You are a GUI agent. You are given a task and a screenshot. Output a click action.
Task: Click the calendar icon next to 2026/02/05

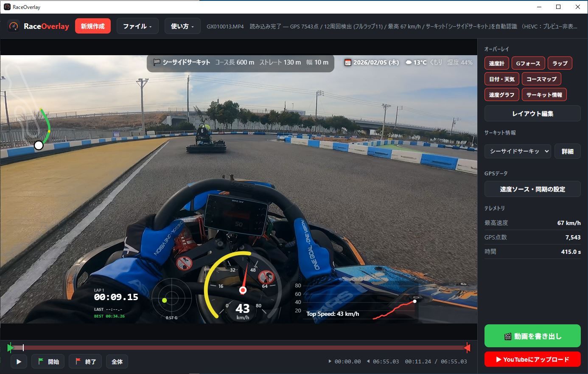(x=348, y=62)
